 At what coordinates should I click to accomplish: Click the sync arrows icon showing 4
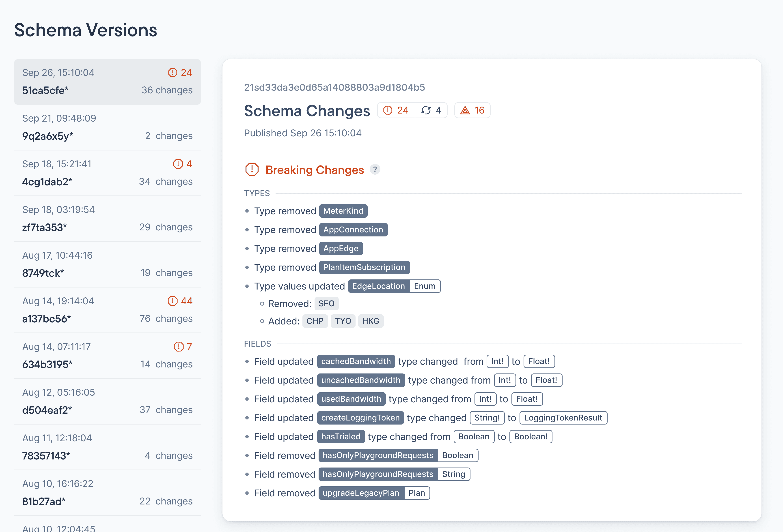pyautogui.click(x=426, y=110)
